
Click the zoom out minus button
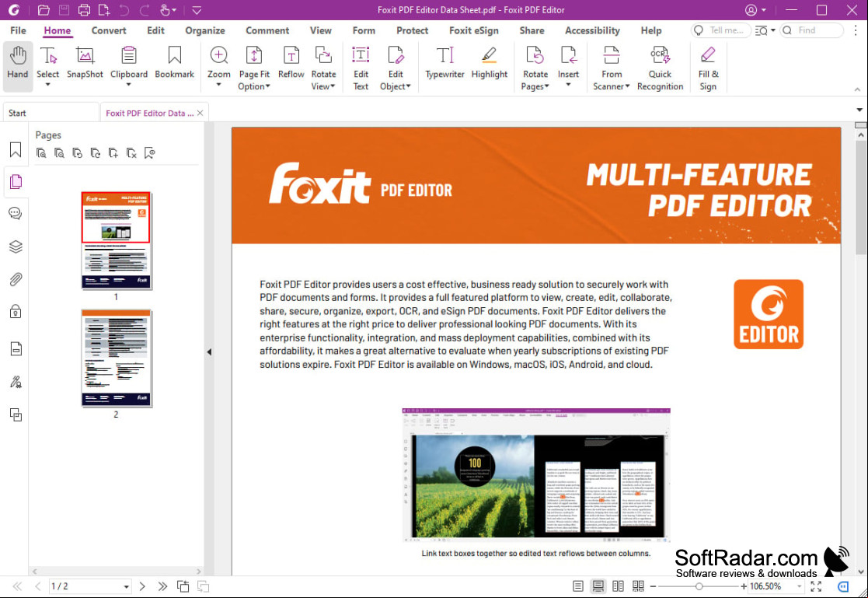coord(654,586)
